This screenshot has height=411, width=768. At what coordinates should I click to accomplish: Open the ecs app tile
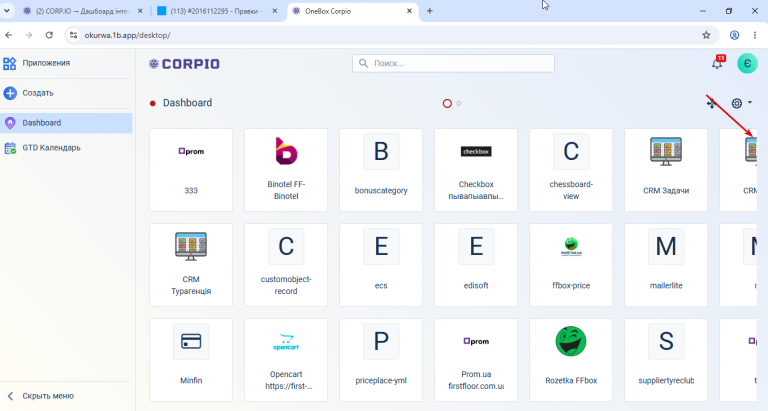click(x=381, y=265)
